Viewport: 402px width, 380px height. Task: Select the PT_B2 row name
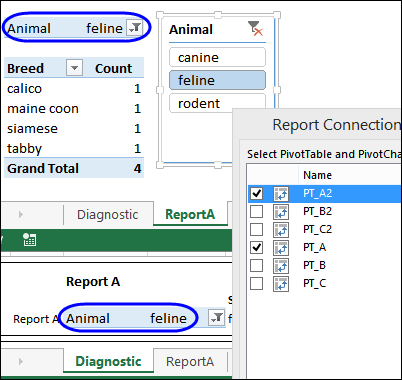click(317, 211)
